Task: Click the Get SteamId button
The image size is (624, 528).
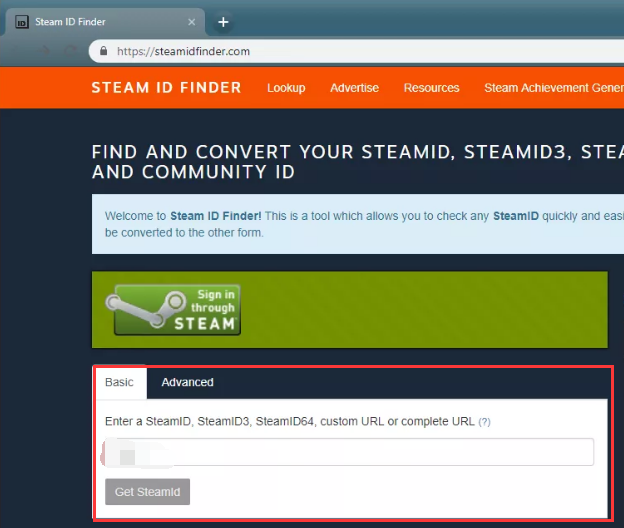Action: [x=147, y=492]
